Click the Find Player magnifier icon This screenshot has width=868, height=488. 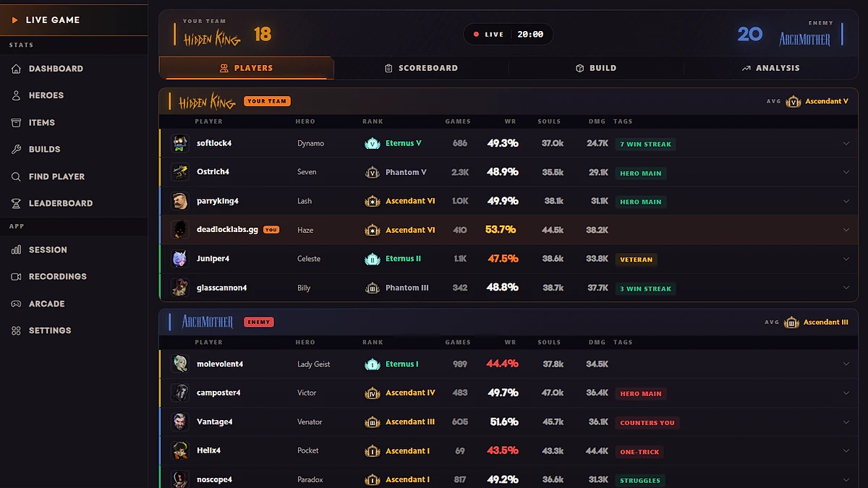tap(16, 176)
